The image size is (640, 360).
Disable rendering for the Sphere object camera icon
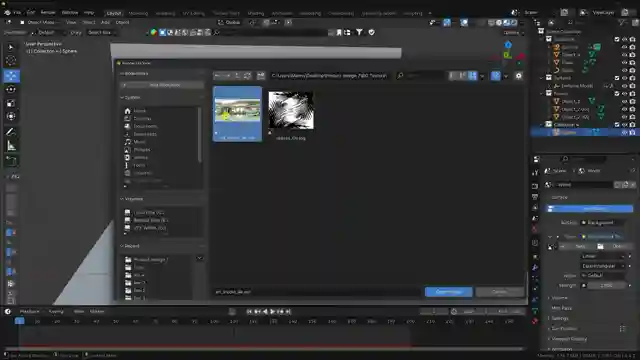coord(632,132)
